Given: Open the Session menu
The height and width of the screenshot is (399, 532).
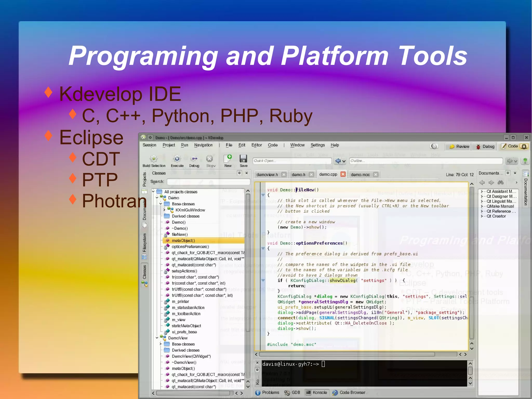Looking at the screenshot, I should pos(149,145).
